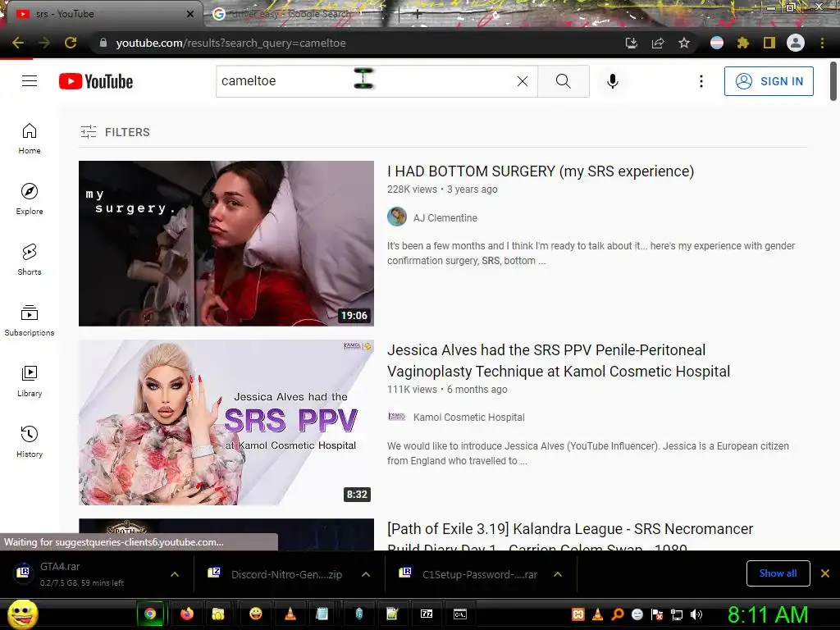Open the smiley face start button
The width and height of the screenshot is (840, 630).
[x=22, y=614]
